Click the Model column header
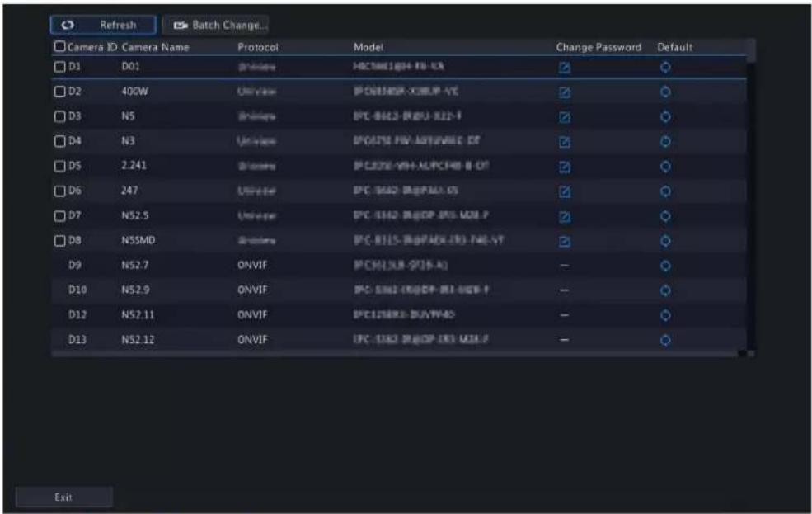The image size is (812, 514). click(368, 47)
